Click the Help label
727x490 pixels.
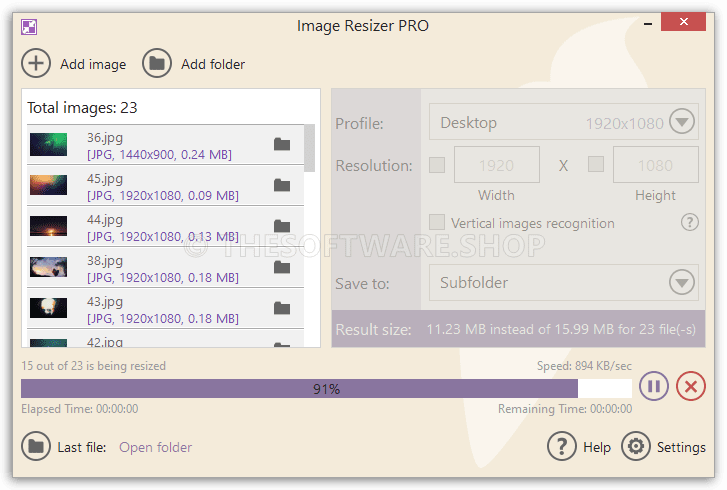pyautogui.click(x=597, y=447)
